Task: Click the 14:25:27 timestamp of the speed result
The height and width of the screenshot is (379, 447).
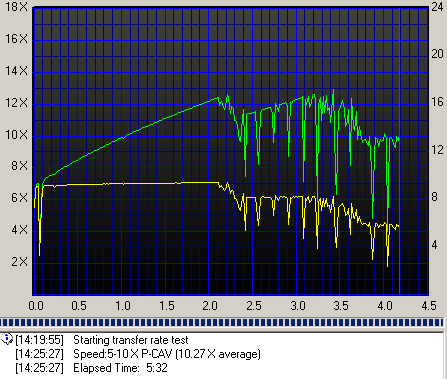Action: tap(39, 354)
